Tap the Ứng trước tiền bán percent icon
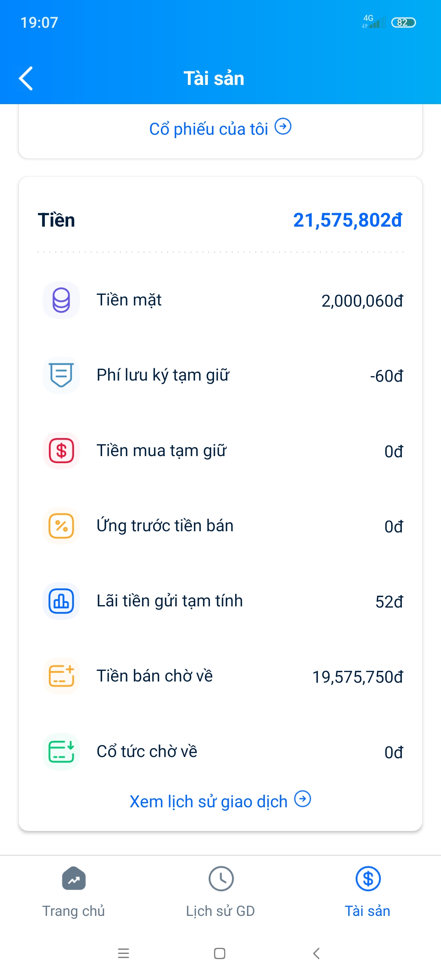Screen dimensions: 441x980 pyautogui.click(x=61, y=526)
